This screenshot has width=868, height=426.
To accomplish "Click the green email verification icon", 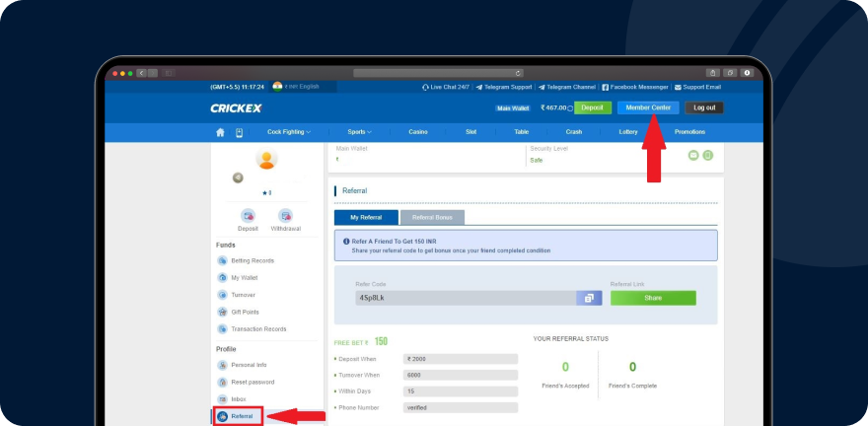I will coord(693,156).
